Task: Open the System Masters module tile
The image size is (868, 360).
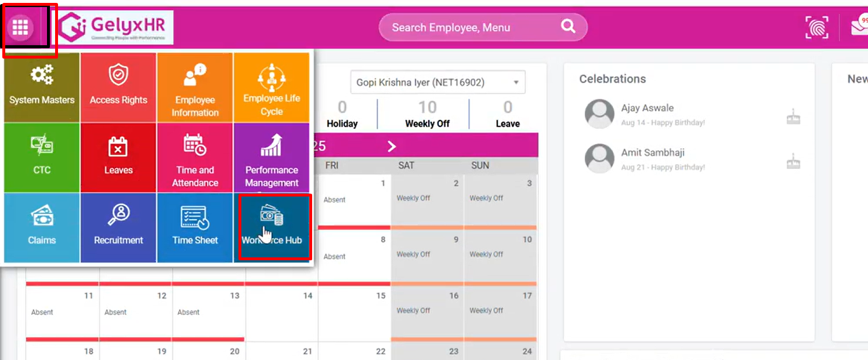Action: pyautogui.click(x=42, y=87)
